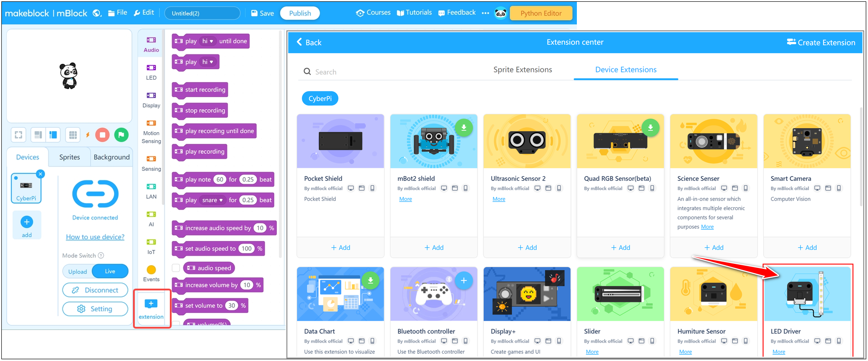Click the project name field Untitled(2)

click(202, 13)
